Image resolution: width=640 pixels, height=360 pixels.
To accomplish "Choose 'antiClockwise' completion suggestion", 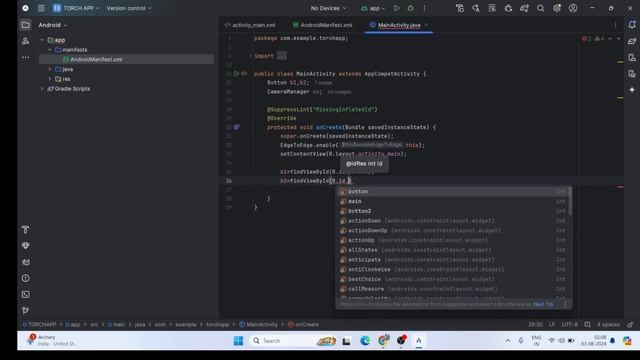I will tap(453, 269).
